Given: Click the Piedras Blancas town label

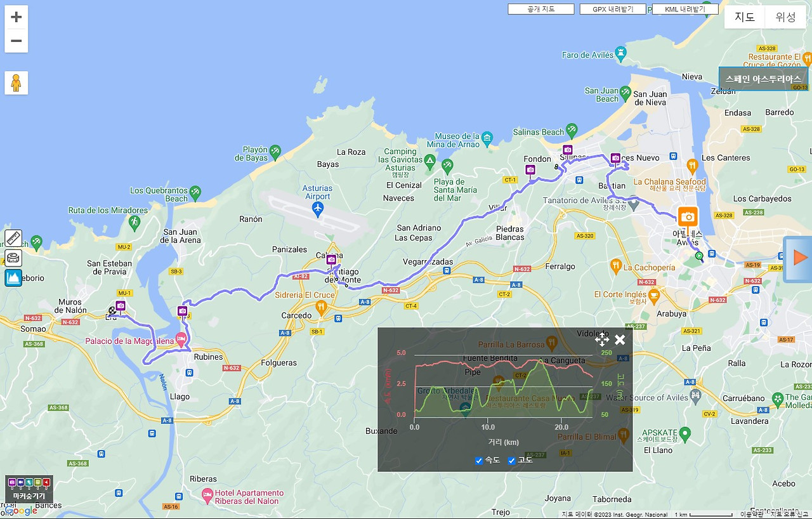Looking at the screenshot, I should (510, 233).
